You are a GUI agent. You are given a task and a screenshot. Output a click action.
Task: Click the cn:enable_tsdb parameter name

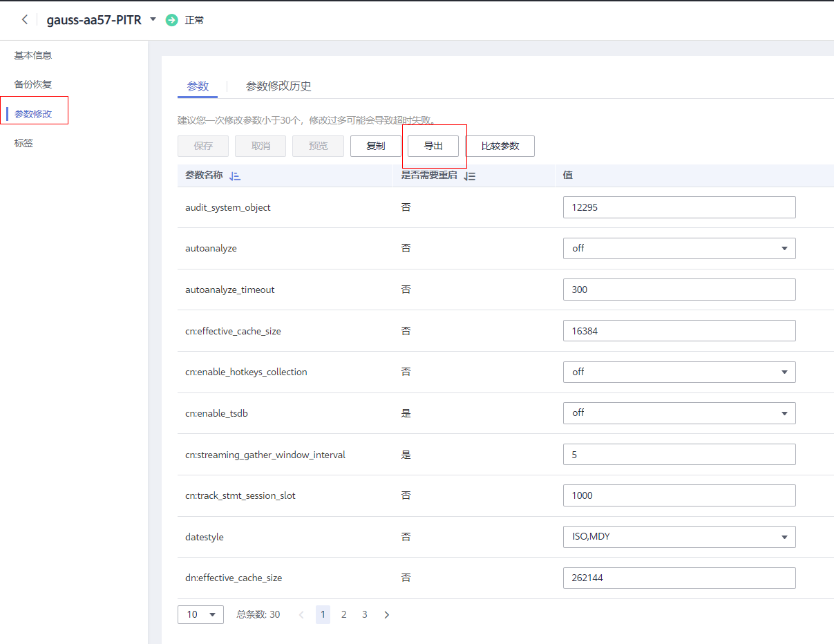pyautogui.click(x=216, y=413)
